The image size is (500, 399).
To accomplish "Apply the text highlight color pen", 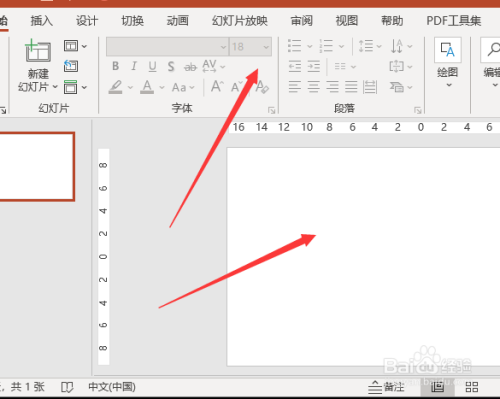I will pyautogui.click(x=116, y=87).
